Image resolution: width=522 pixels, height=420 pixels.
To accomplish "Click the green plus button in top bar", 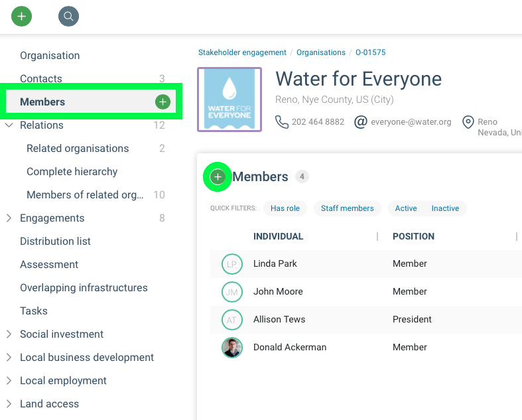I will tap(22, 17).
